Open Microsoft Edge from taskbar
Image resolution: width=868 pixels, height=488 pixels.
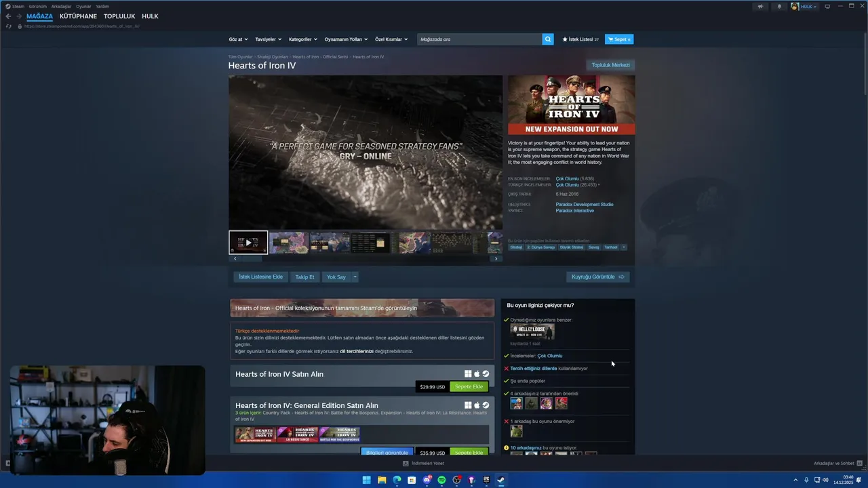(x=397, y=480)
